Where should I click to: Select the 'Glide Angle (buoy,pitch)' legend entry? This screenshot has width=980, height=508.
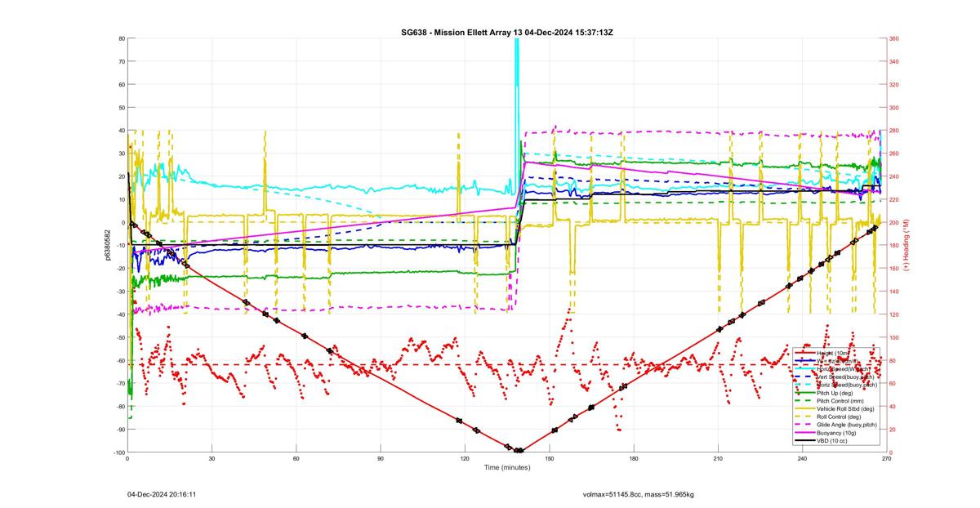[847, 425]
